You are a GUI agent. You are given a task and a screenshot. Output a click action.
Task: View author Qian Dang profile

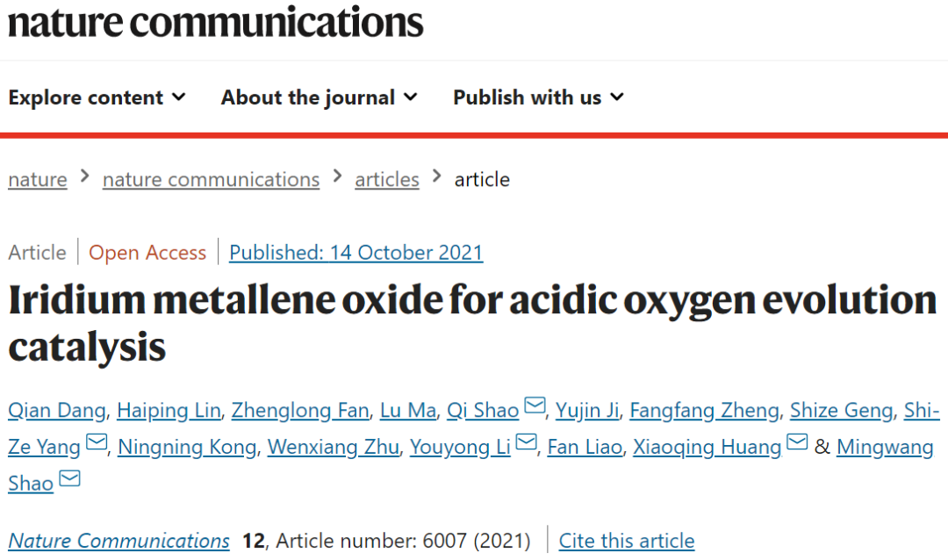coord(57,411)
